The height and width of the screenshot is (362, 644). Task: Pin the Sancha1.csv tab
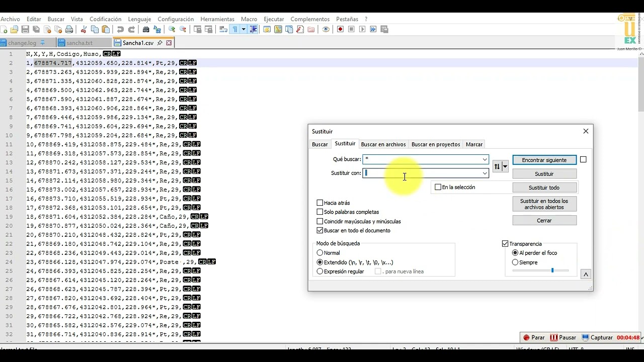(x=160, y=43)
